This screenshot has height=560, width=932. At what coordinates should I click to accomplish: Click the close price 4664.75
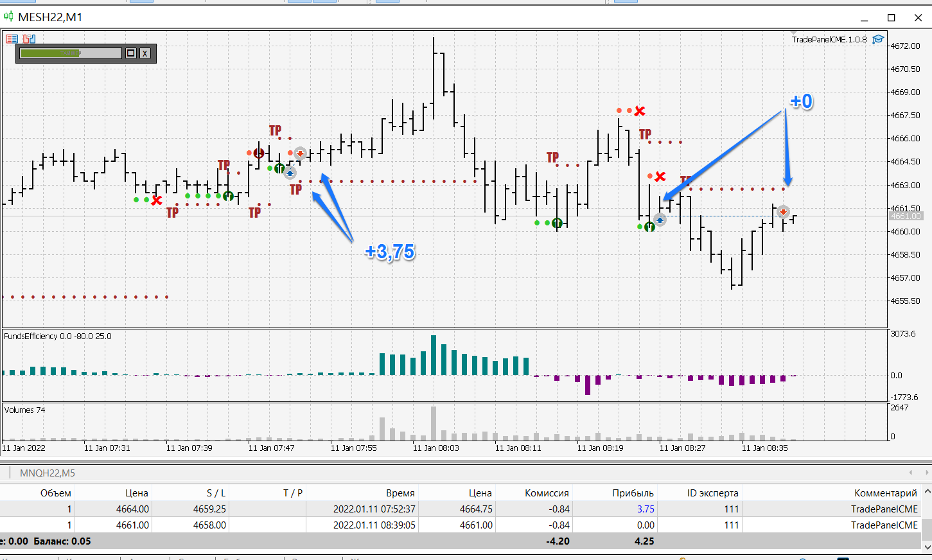(x=476, y=509)
